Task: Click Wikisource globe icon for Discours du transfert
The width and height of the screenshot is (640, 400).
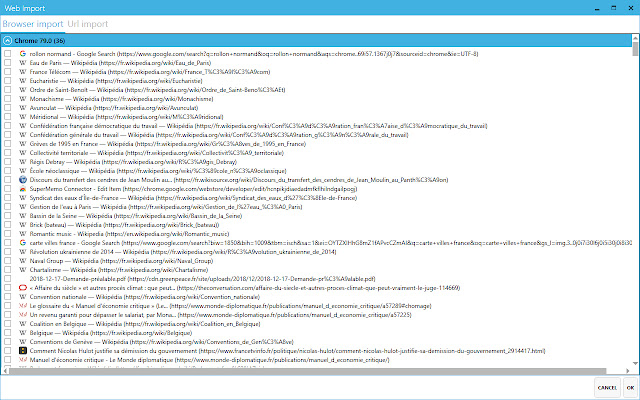Action: tap(23, 180)
